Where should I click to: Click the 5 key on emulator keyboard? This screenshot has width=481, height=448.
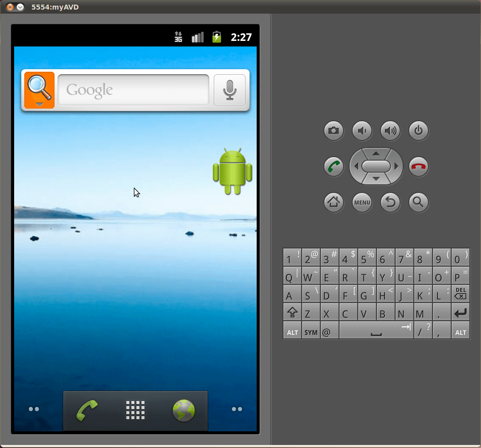click(367, 257)
